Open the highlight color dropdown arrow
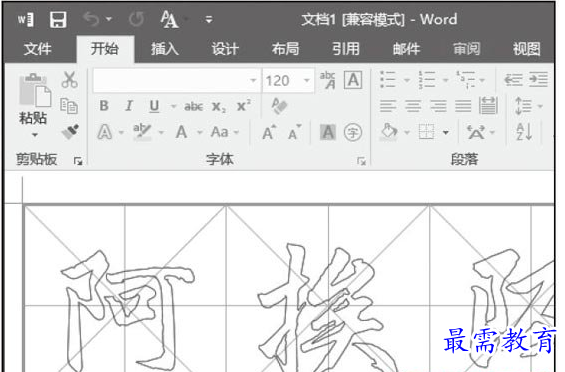565x372 pixels. point(161,132)
